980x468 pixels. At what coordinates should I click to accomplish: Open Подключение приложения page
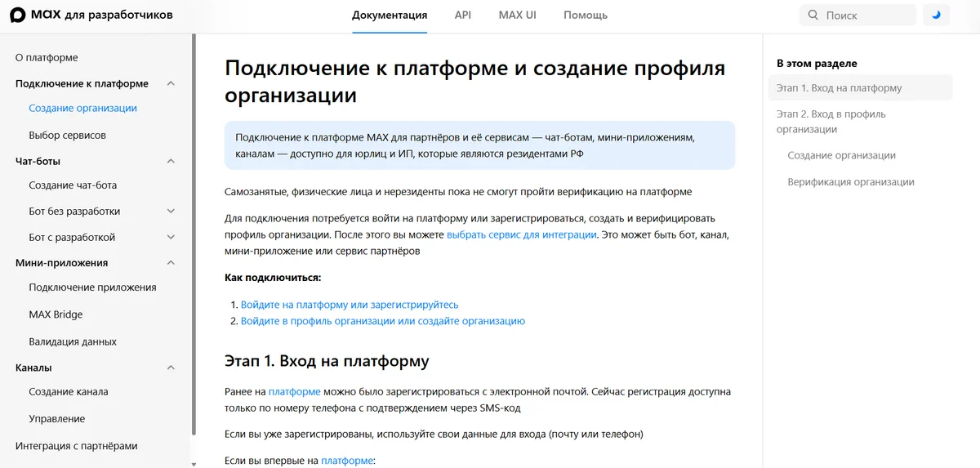tap(92, 287)
